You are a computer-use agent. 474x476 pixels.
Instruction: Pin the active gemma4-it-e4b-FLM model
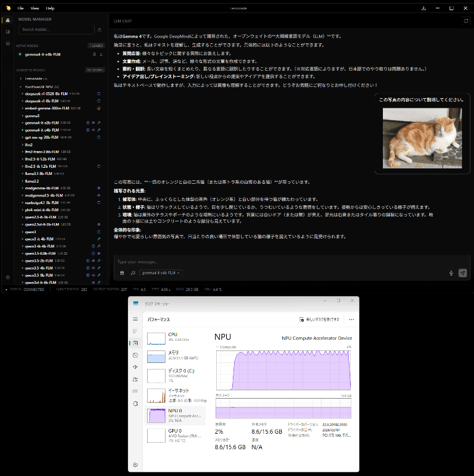94,54
